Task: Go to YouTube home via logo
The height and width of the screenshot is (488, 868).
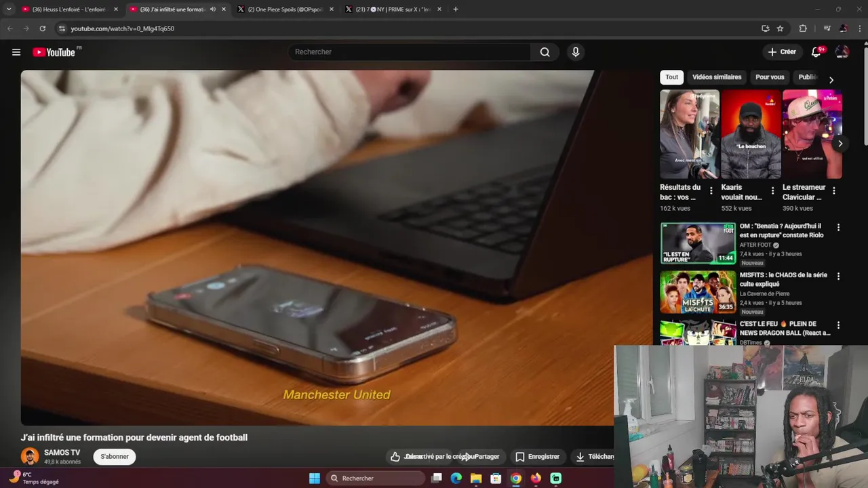Action: click(x=54, y=52)
